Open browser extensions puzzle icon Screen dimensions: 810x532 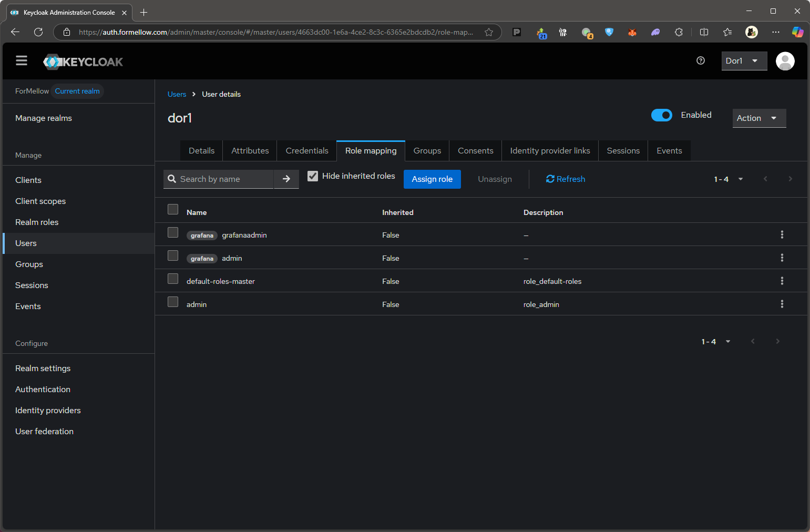(679, 32)
